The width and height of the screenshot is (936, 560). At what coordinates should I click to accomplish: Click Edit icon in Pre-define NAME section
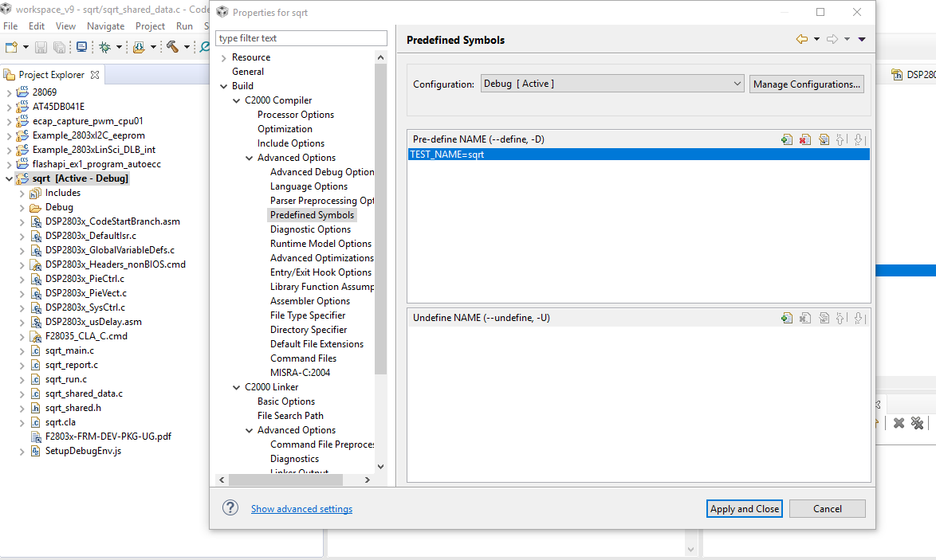coord(824,139)
